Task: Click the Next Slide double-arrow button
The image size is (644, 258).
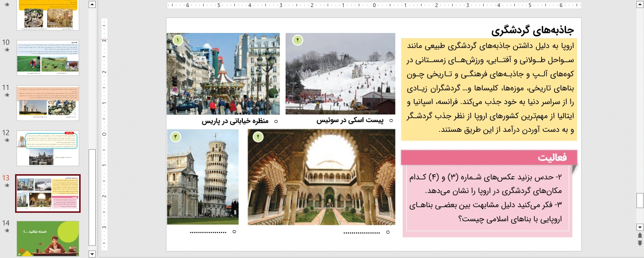Action: [640, 243]
